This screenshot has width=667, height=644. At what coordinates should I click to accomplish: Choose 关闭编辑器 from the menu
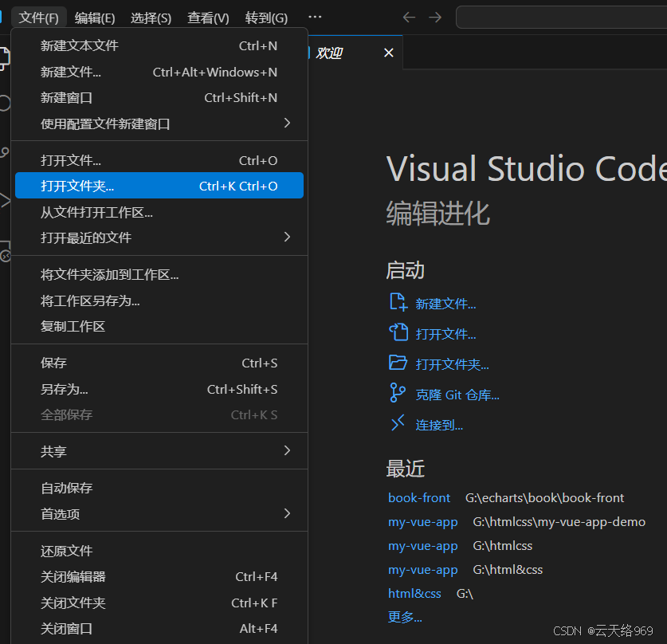159,577
